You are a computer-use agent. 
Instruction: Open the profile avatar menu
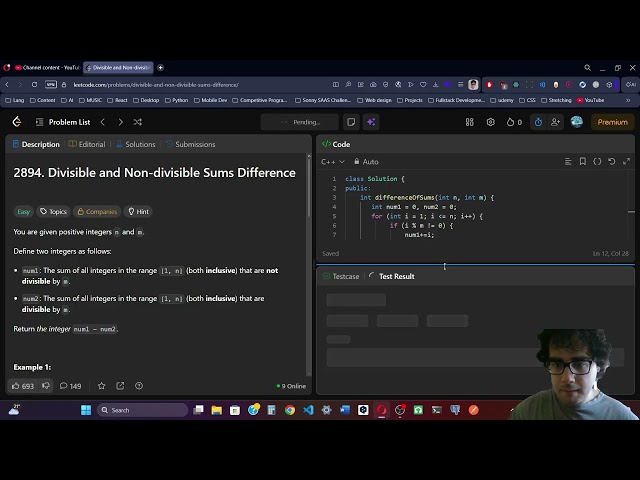(x=576, y=122)
